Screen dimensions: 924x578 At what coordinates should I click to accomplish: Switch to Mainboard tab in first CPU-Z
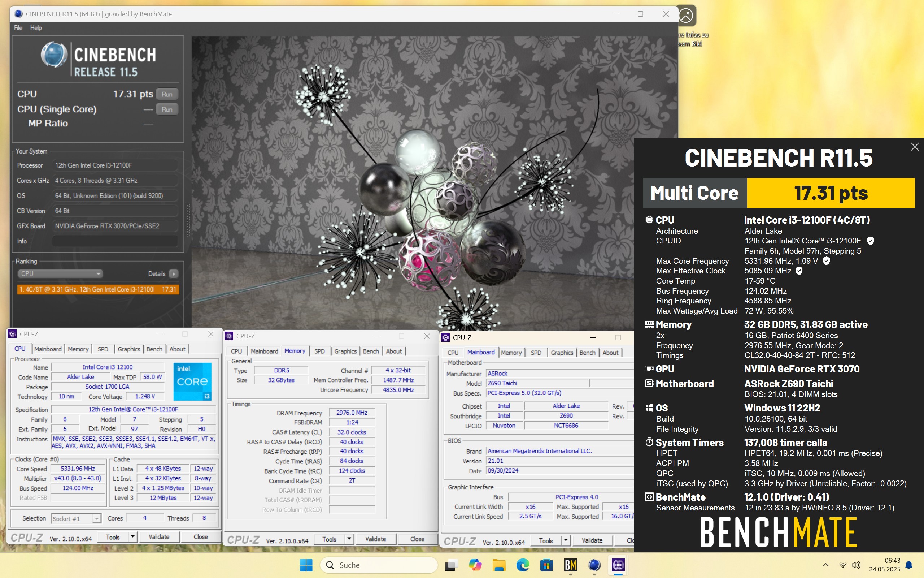click(x=48, y=349)
